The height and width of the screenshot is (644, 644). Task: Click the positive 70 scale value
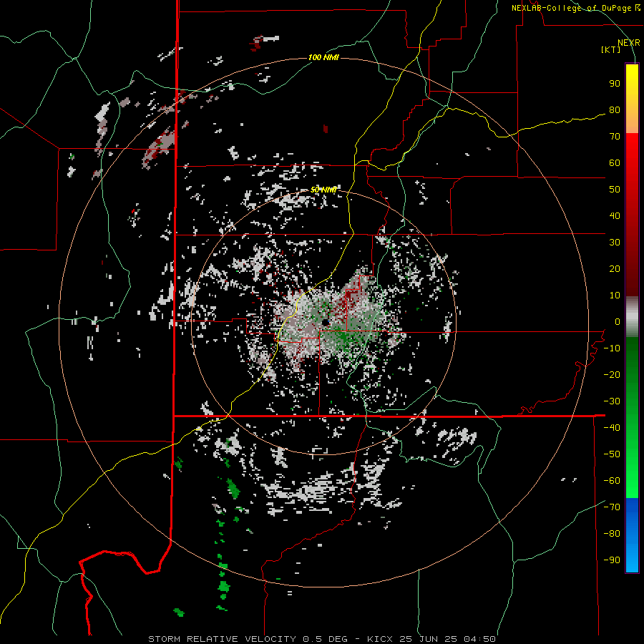[x=615, y=137]
